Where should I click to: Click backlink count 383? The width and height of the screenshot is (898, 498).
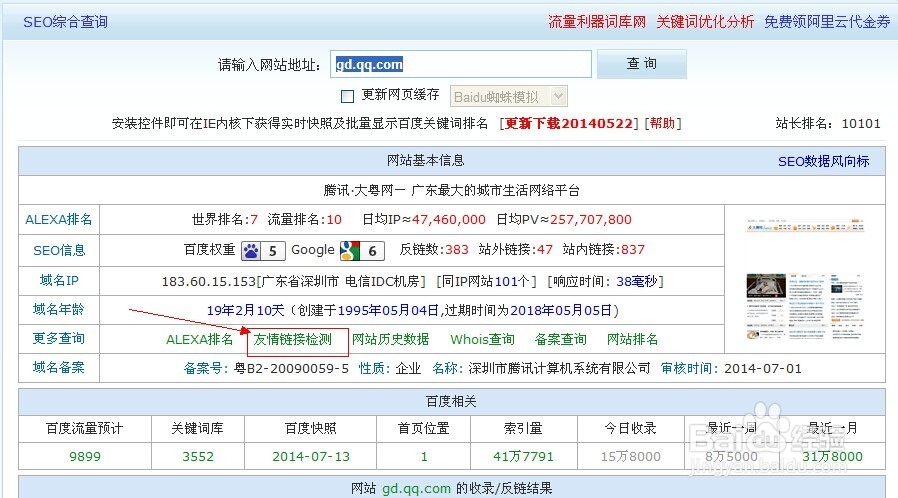pyautogui.click(x=457, y=250)
